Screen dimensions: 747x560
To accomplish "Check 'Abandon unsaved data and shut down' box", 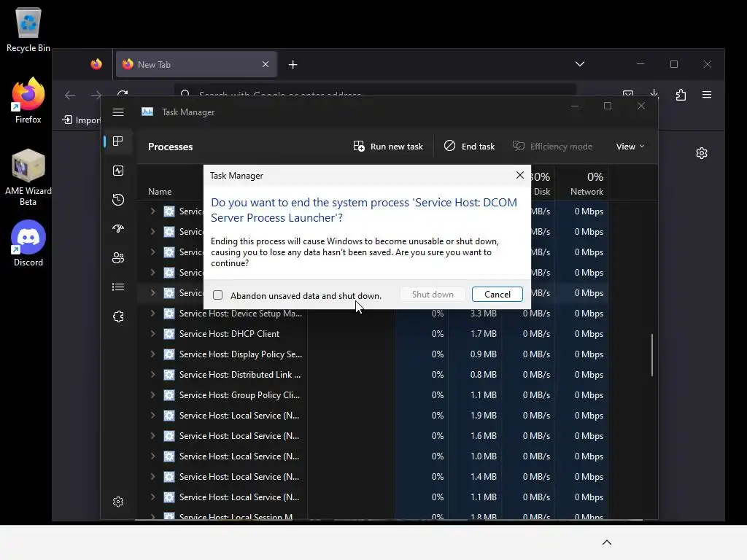I will click(x=217, y=295).
